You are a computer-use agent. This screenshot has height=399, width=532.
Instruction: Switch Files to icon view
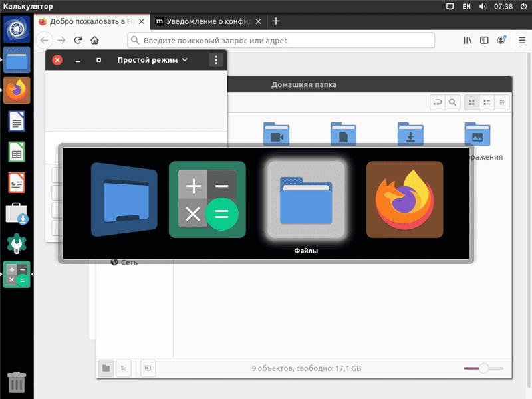coord(471,102)
